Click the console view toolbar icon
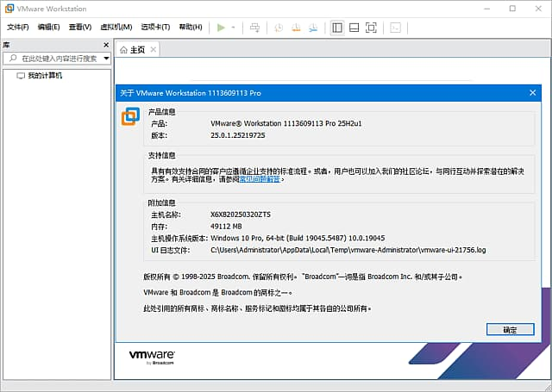Screen dimensions: 552x392 click(396, 28)
